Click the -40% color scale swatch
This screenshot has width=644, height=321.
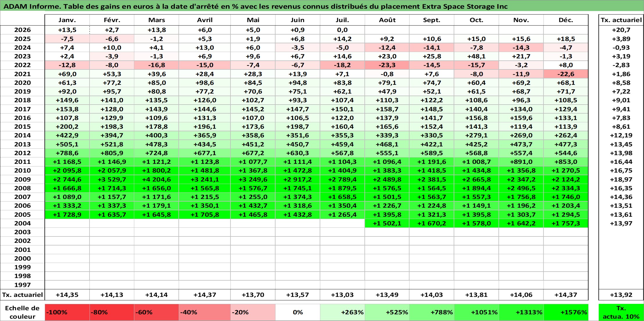(205, 312)
